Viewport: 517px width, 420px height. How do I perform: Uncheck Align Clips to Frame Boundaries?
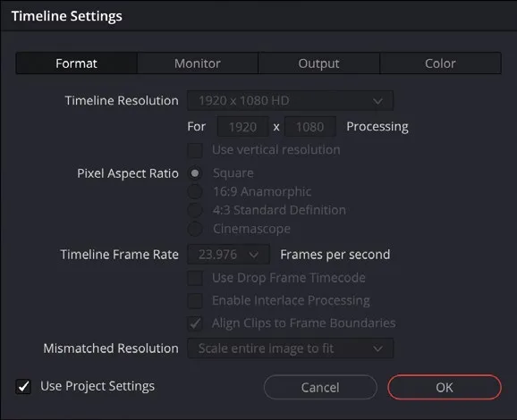[x=195, y=323]
